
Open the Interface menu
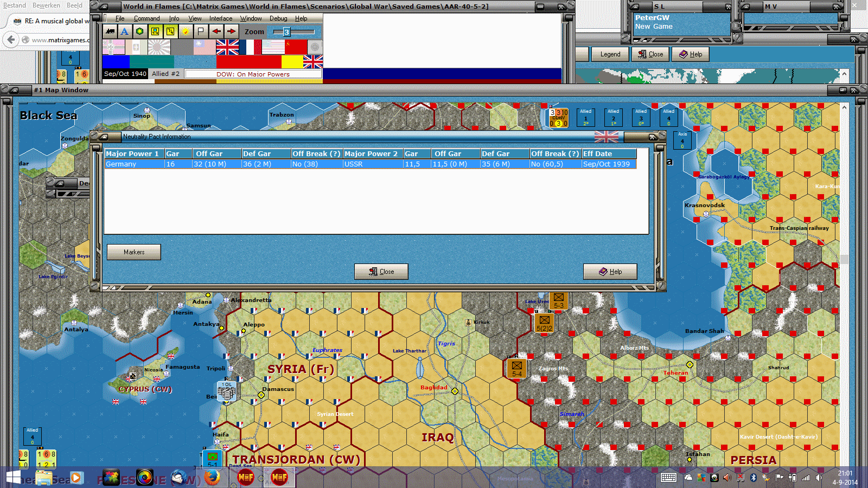[x=221, y=18]
